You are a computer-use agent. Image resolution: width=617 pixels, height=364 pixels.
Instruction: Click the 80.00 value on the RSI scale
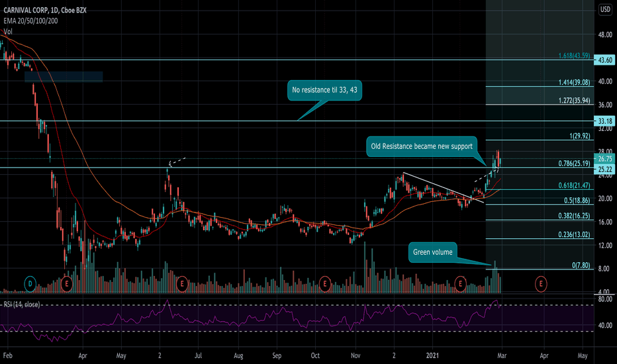click(605, 299)
